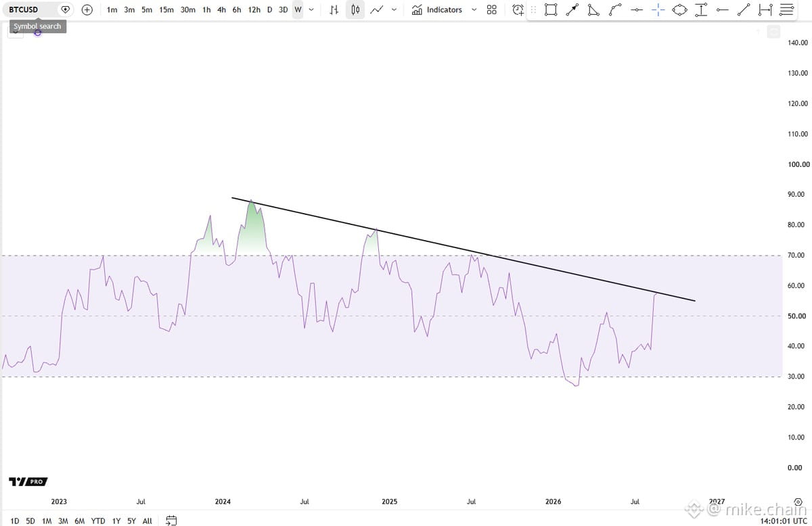Collapse the indicator legend chevron below the symbol
812x526 pixels.
(x=15, y=32)
